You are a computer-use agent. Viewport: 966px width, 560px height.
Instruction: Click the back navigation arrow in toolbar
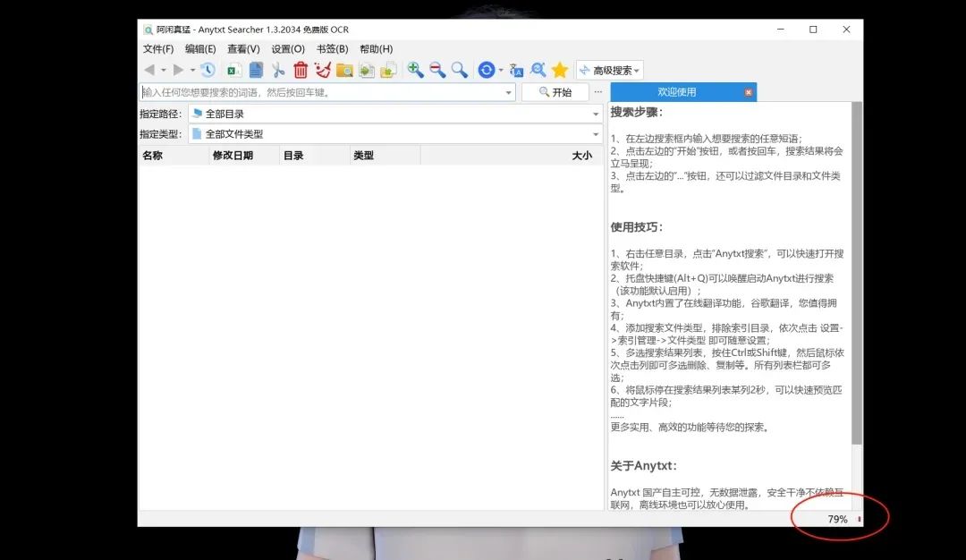pyautogui.click(x=149, y=71)
